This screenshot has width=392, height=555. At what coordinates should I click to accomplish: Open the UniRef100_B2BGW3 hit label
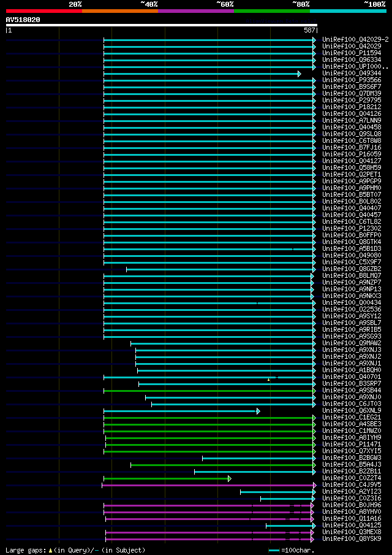352,458
